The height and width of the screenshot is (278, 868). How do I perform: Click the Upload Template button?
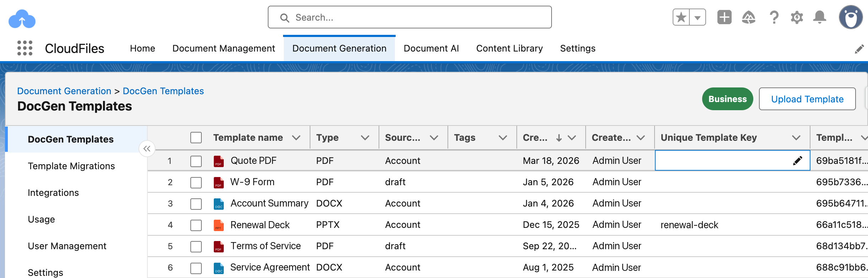click(x=807, y=99)
